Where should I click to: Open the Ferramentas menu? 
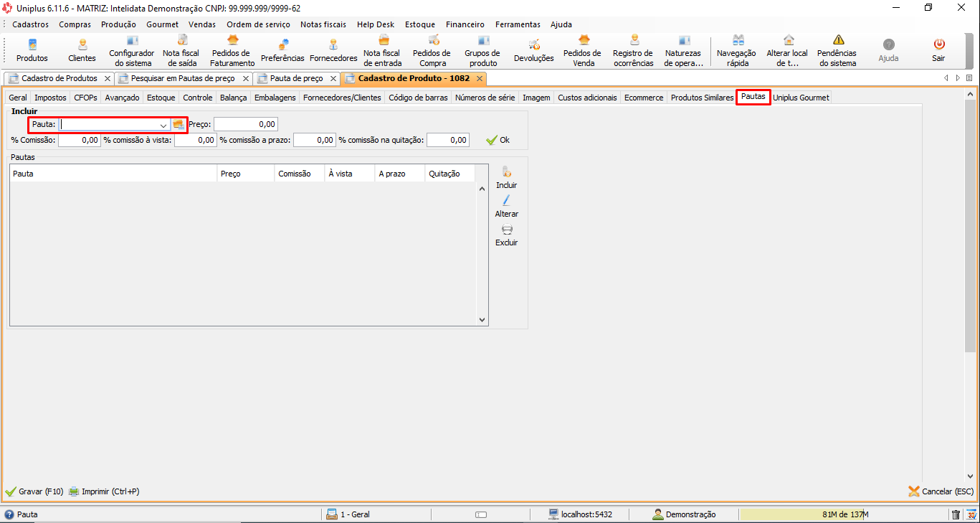point(518,24)
